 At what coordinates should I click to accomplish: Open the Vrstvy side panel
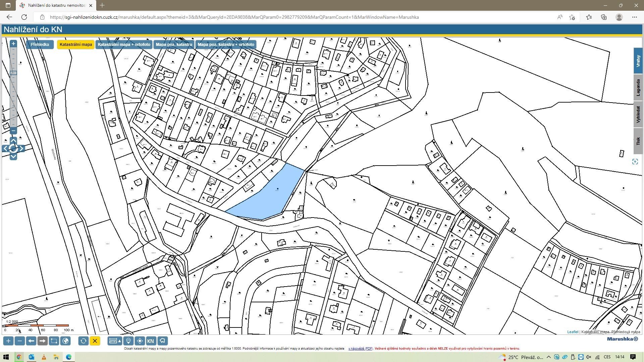coord(638,61)
